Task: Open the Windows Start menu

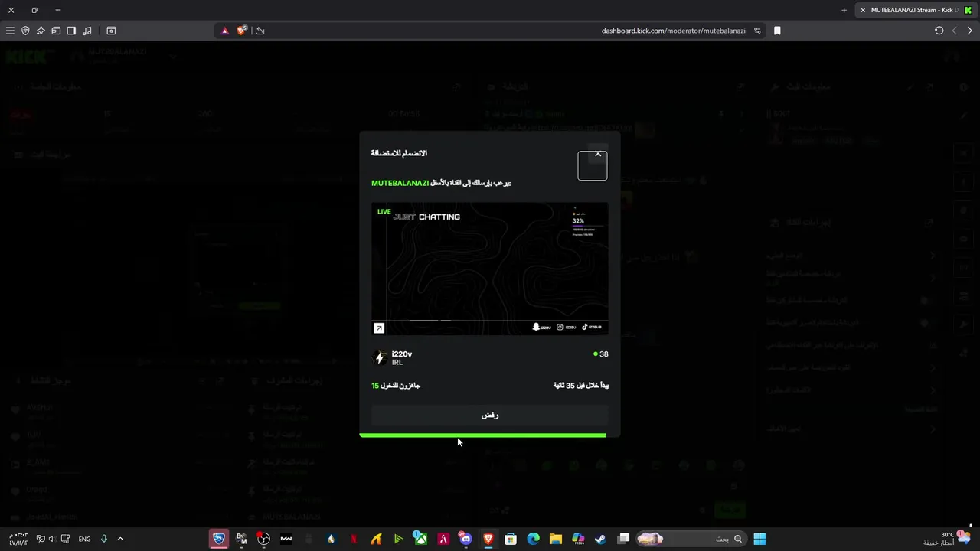Action: click(x=759, y=539)
